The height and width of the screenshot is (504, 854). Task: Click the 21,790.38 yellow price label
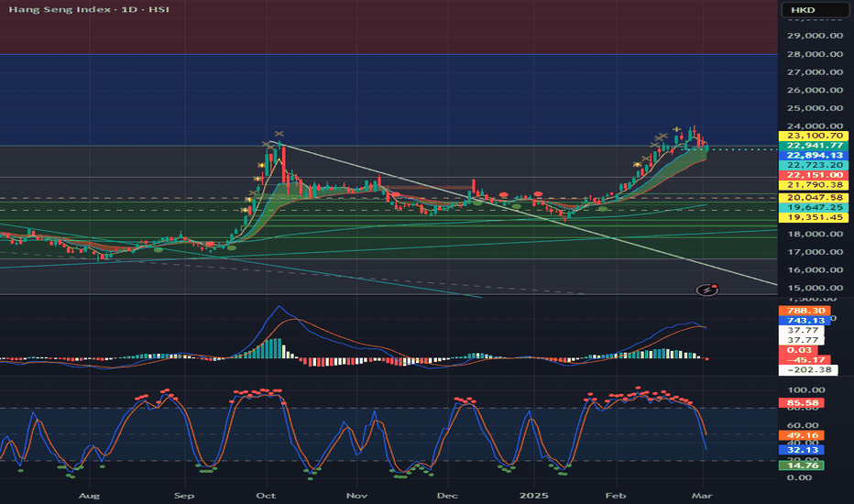point(813,185)
